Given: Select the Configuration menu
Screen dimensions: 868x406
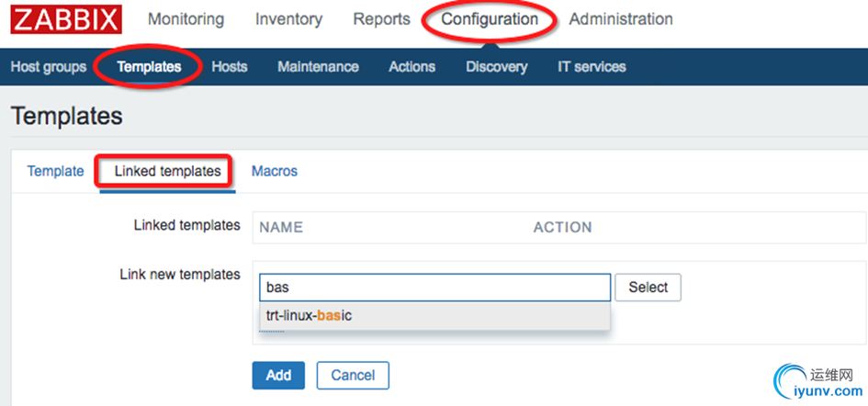Looking at the screenshot, I should (490, 19).
